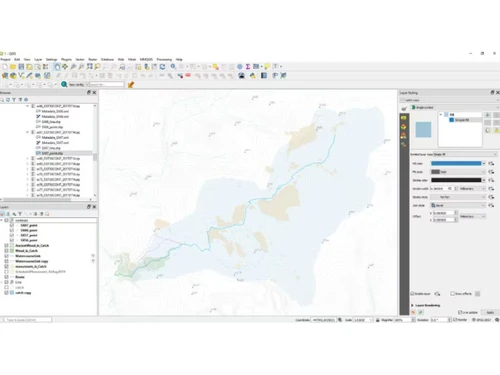
Task: Open the Fill style dropdown
Action: point(458,172)
